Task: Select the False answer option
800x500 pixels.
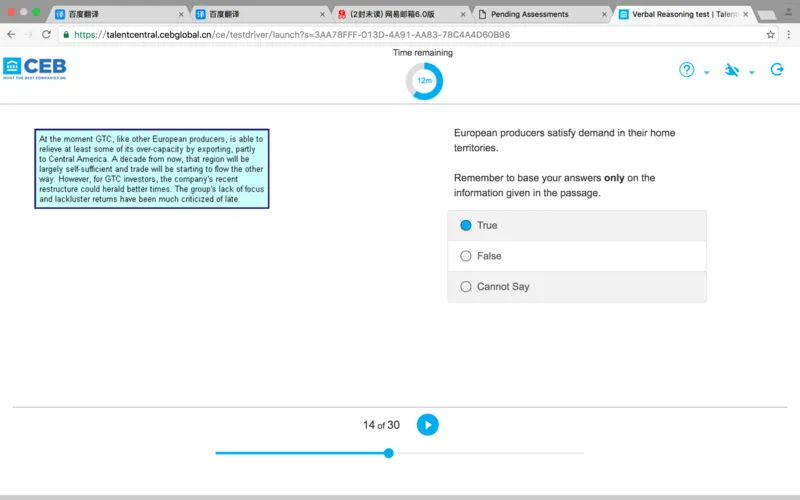Action: (466, 256)
